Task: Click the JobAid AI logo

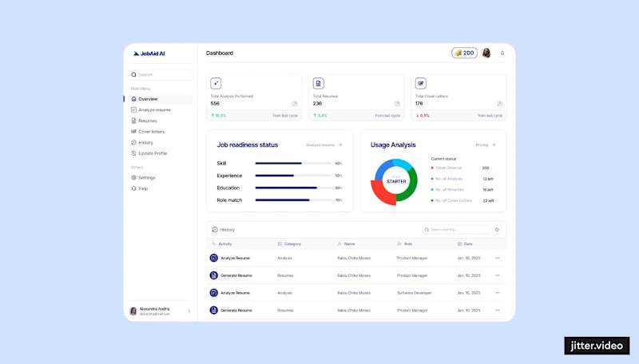Action: tap(149, 53)
